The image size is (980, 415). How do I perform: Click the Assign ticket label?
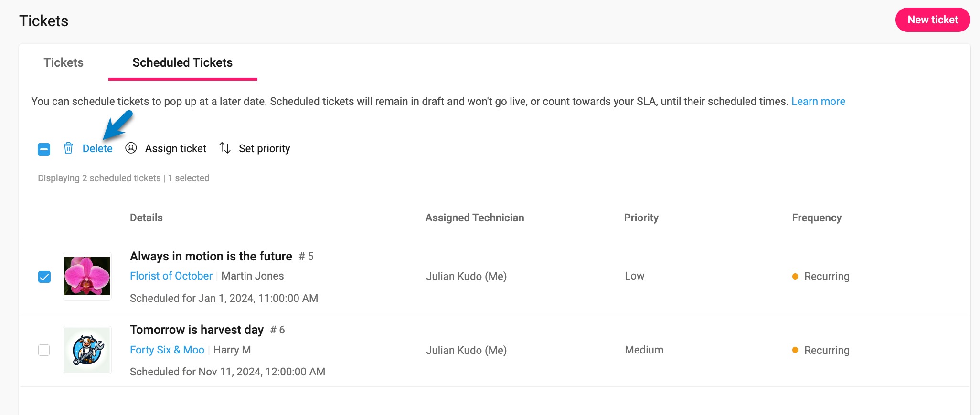(x=176, y=148)
